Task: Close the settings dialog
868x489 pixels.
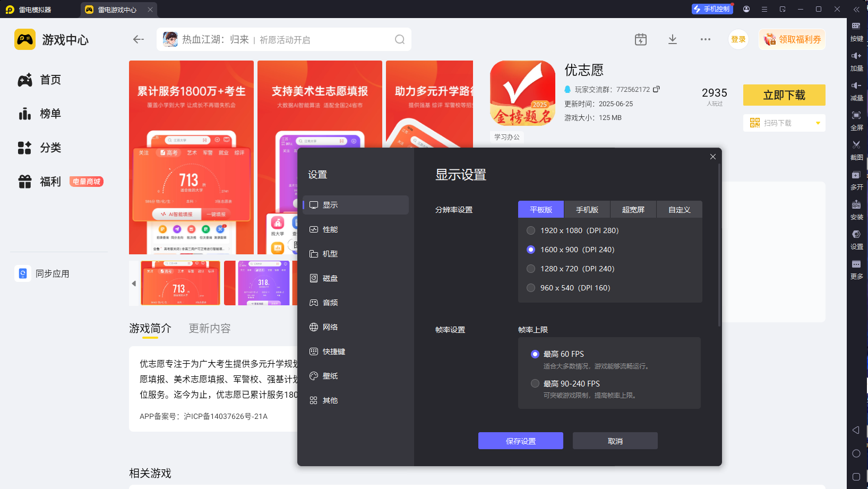Action: tap(713, 157)
